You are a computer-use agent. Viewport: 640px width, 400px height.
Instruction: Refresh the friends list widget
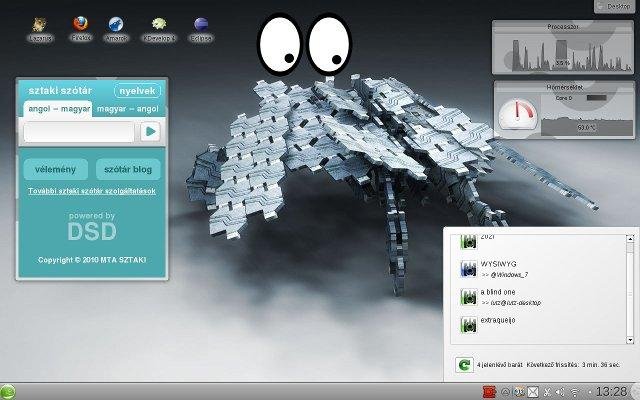pyautogui.click(x=464, y=364)
